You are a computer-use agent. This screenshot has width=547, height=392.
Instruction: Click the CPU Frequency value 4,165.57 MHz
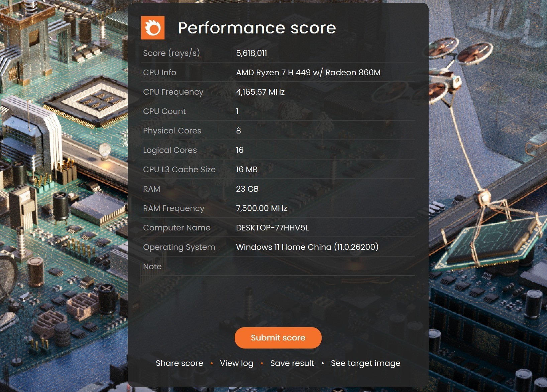click(x=260, y=92)
